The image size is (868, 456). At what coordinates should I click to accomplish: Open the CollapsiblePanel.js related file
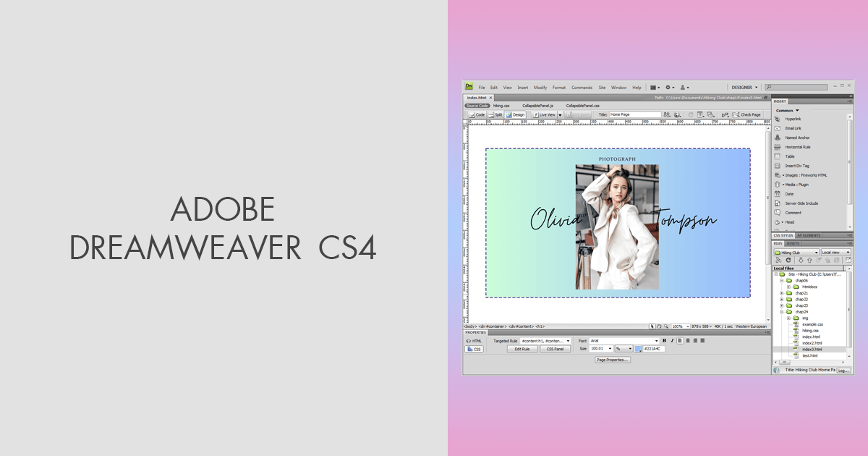click(x=537, y=106)
